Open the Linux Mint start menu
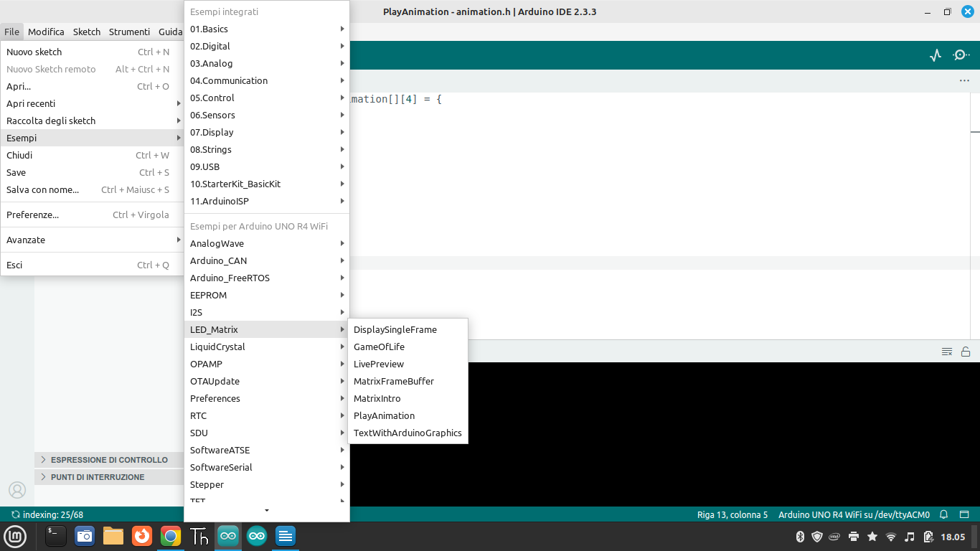Image resolution: width=980 pixels, height=551 pixels. (16, 536)
